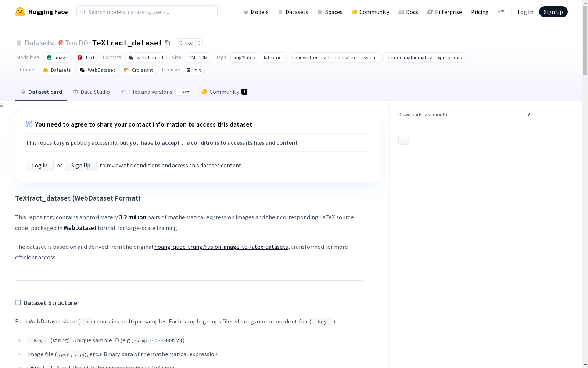Expand the more navigation menu icon
Viewport: 588px width, 368px height.
501,12
